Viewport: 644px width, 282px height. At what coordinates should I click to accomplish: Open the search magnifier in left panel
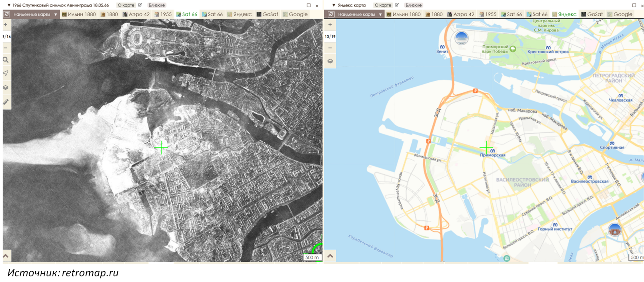(5, 60)
